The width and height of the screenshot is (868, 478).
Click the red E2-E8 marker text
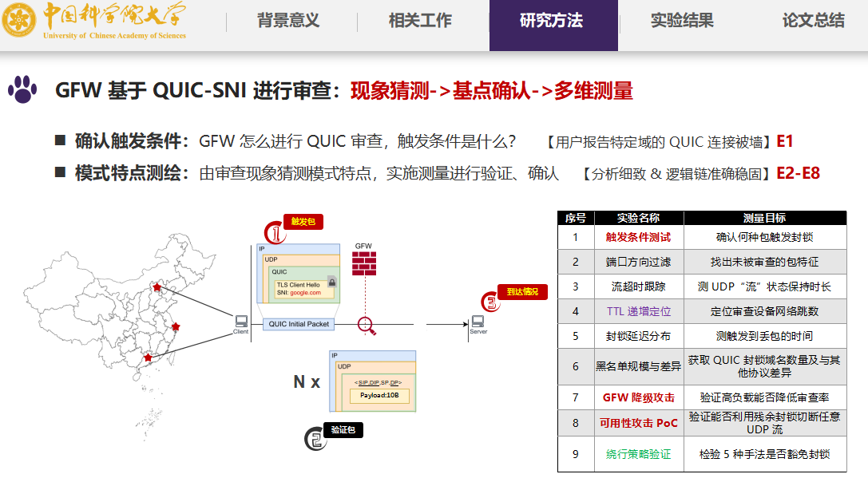click(x=799, y=173)
